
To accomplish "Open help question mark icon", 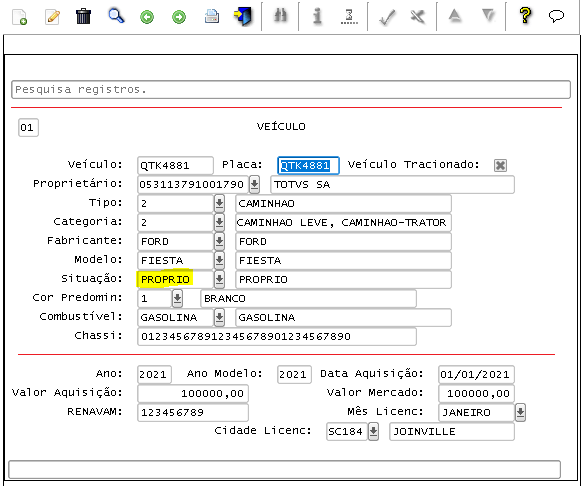I will (525, 16).
